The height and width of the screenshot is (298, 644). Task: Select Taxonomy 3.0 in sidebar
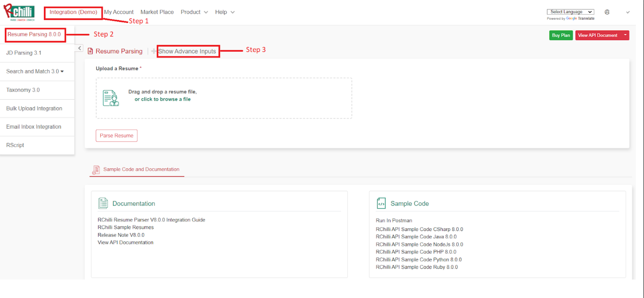pos(23,90)
